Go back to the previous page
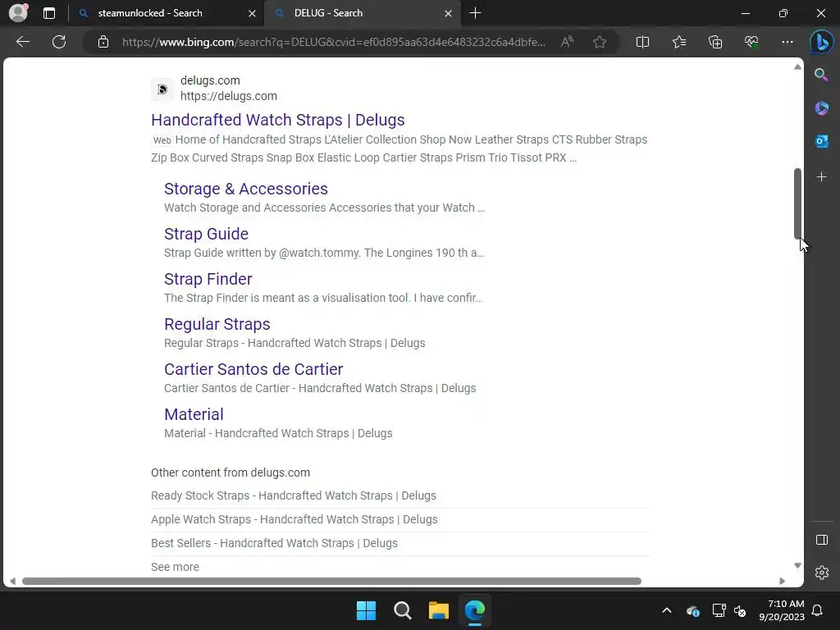840x630 pixels. (23, 42)
